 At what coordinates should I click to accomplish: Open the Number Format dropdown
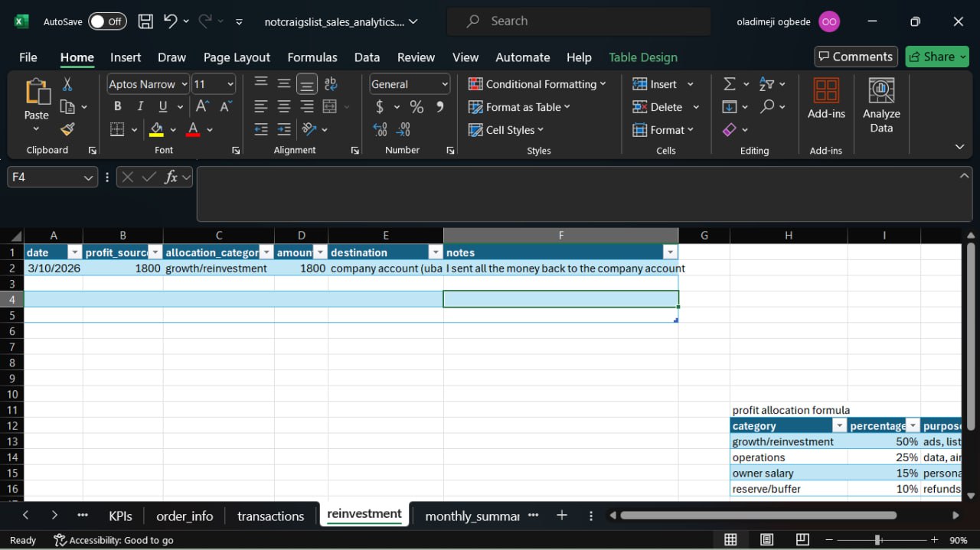[445, 84]
